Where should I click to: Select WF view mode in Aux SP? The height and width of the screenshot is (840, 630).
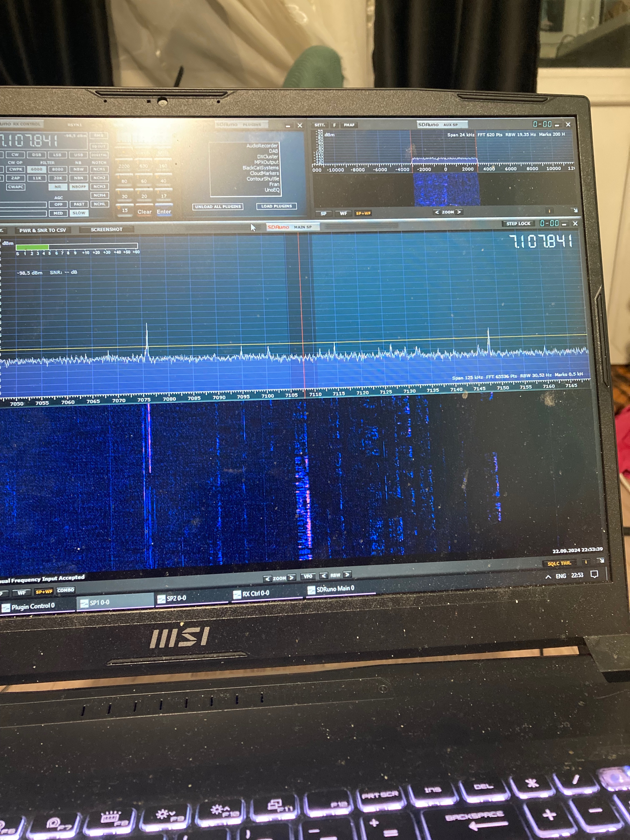point(343,213)
